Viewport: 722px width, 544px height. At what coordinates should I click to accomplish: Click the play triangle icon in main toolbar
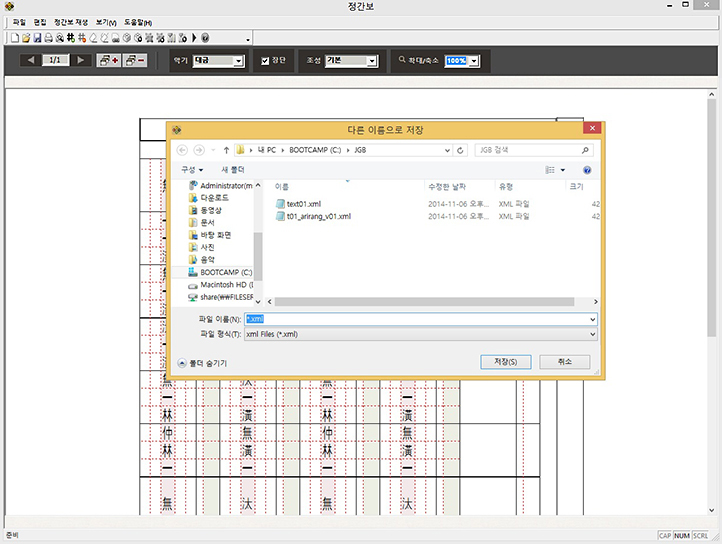(x=194, y=38)
